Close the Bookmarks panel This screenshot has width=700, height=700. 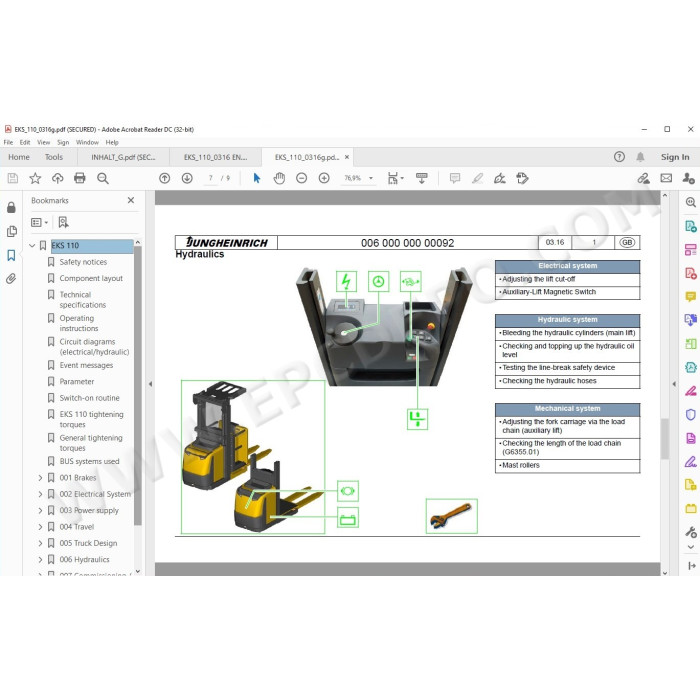coord(131,200)
